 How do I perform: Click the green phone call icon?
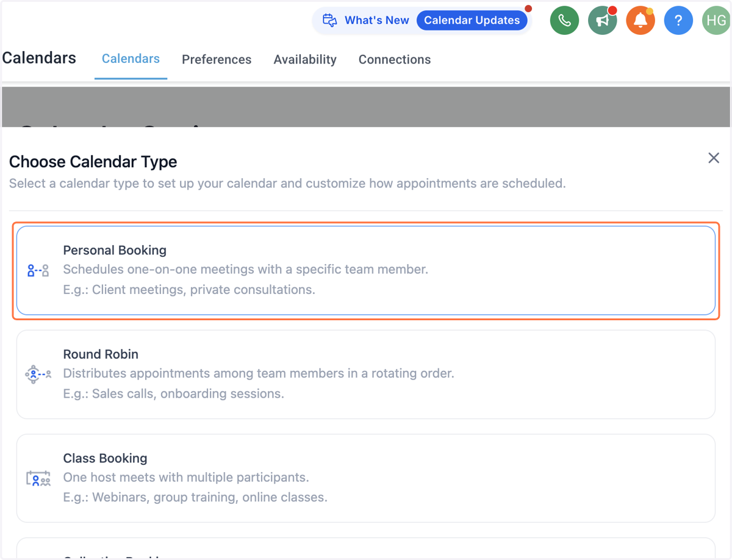click(x=564, y=21)
